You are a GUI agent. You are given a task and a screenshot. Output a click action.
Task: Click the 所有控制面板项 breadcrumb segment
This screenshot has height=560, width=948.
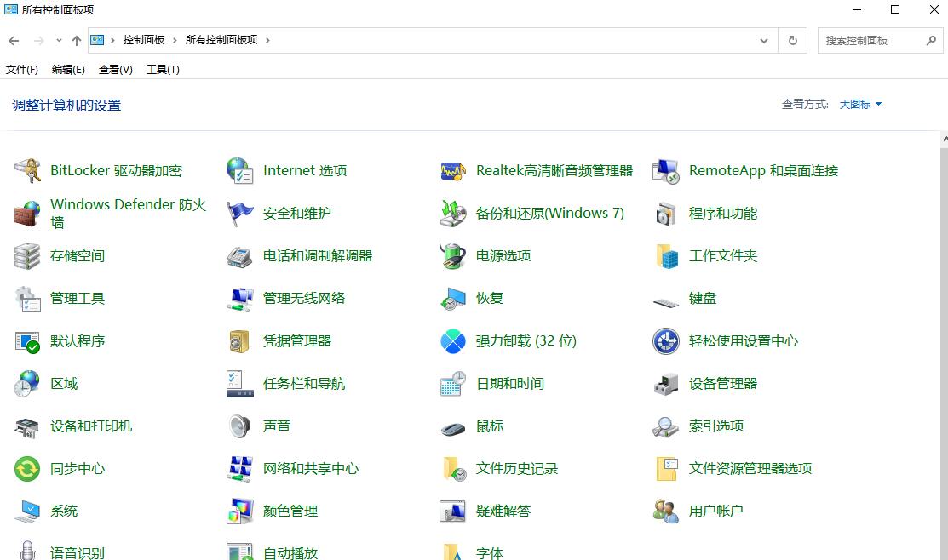point(221,40)
